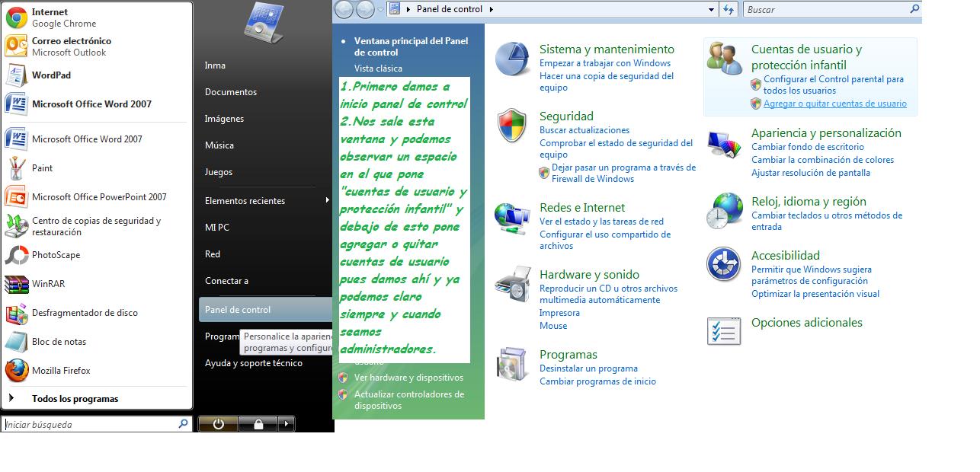Switch to Vista clásica

(x=378, y=69)
